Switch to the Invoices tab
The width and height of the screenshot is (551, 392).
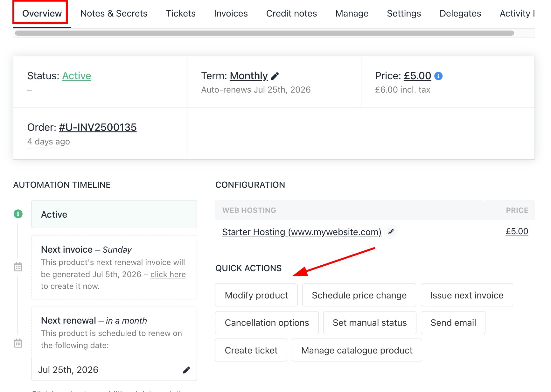click(x=231, y=13)
